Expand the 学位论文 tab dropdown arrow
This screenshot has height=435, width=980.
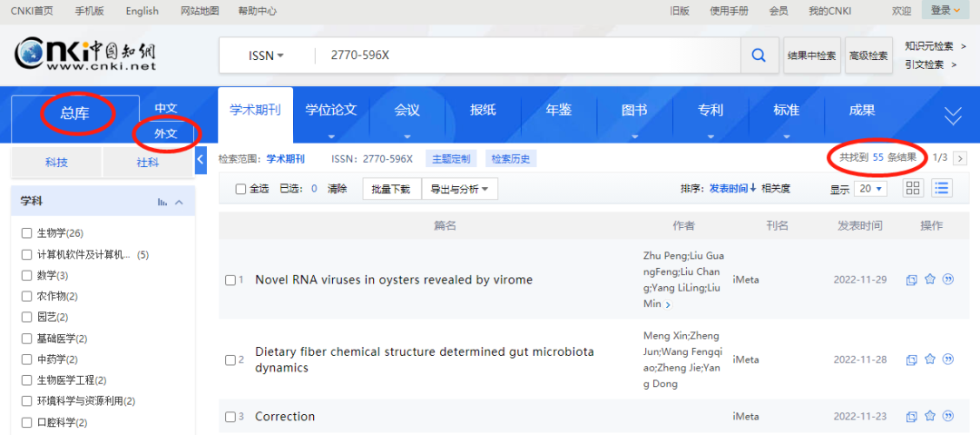(331, 136)
